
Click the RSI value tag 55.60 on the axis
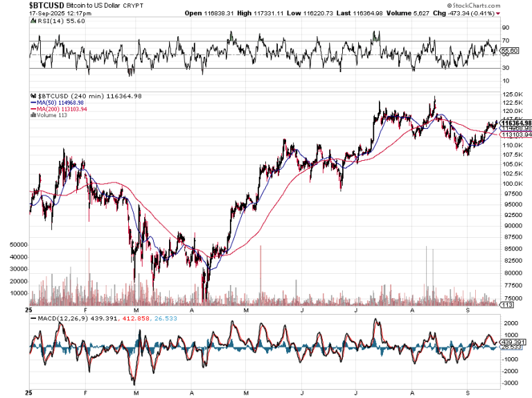tap(509, 51)
